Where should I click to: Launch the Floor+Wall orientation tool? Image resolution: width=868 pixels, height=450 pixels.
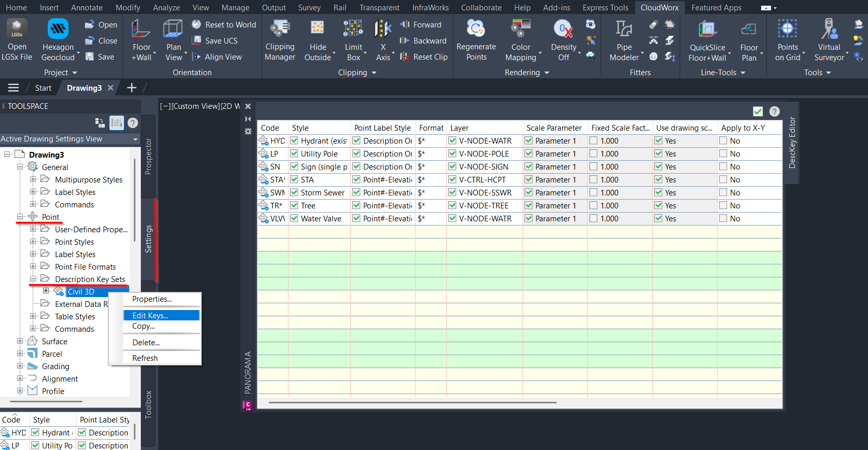[x=141, y=40]
